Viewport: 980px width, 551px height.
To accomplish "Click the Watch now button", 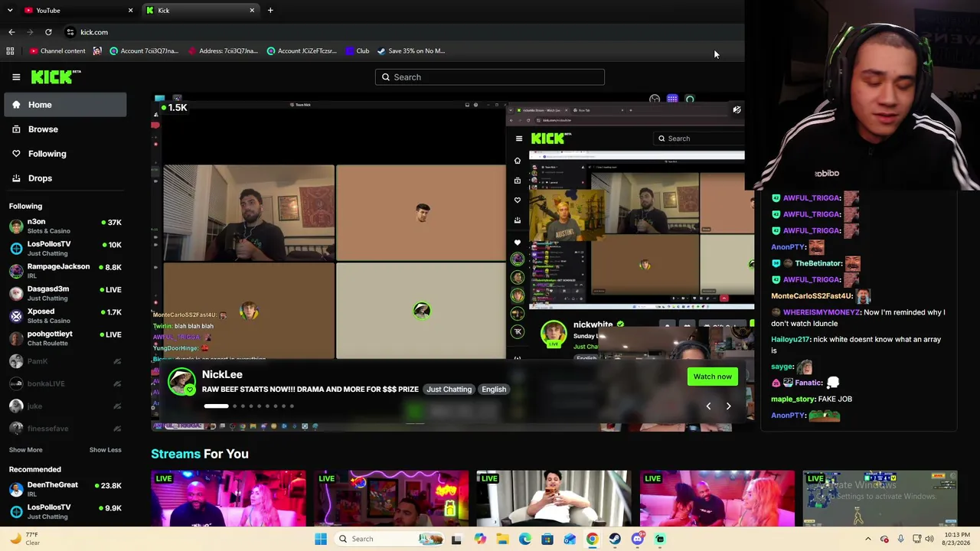I will 712,377.
